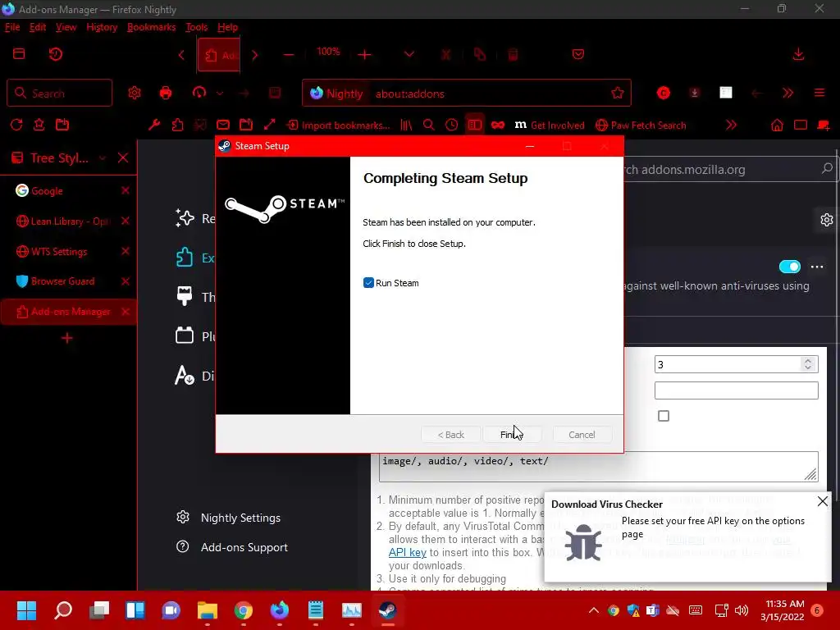
Task: Click the zoom out minus icon
Action: click(289, 54)
